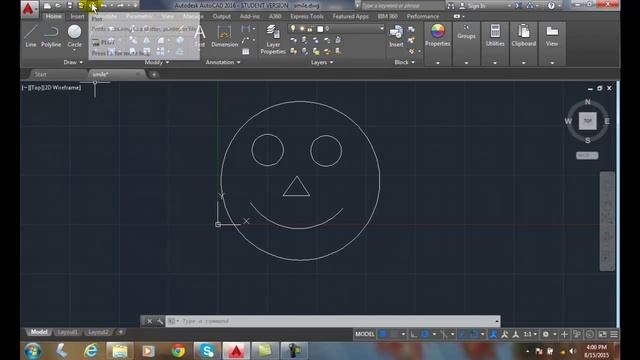The height and width of the screenshot is (360, 640).
Task: Select the Line tool
Action: pyautogui.click(x=31, y=36)
